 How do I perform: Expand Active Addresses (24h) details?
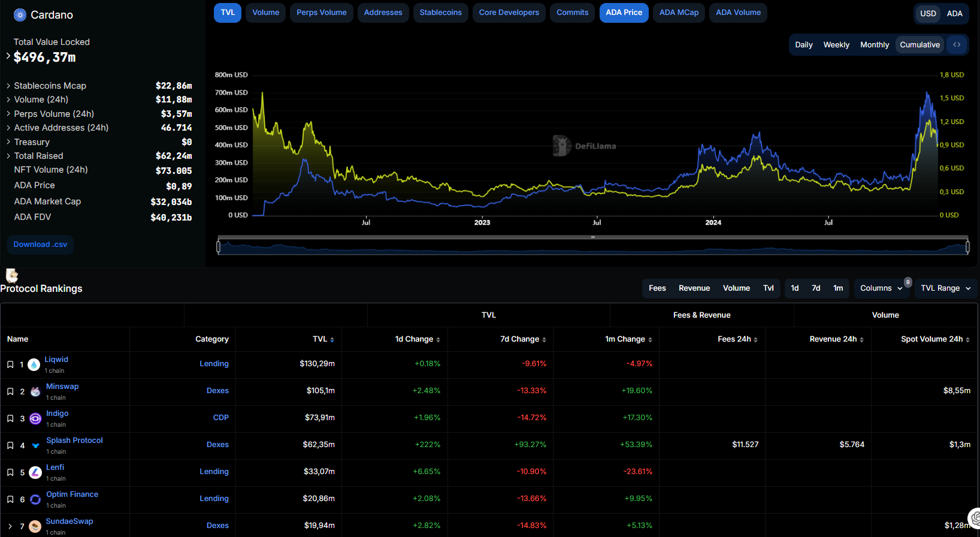point(8,128)
